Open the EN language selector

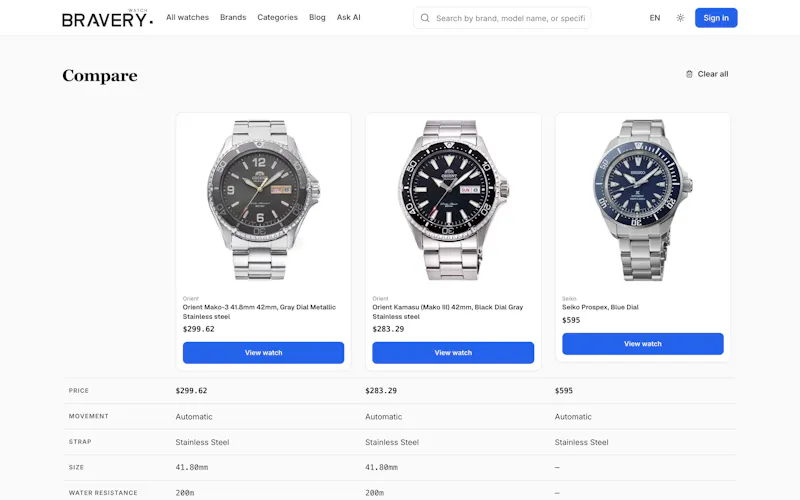pos(655,18)
